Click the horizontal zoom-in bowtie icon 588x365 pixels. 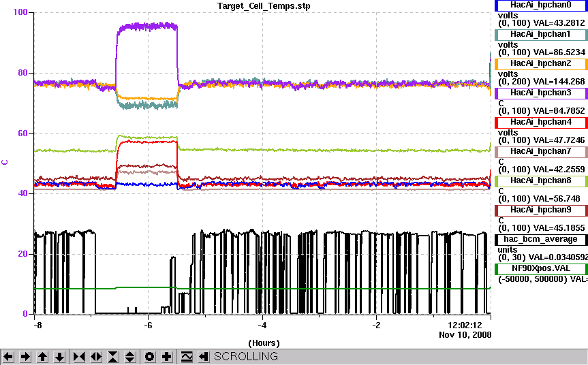coord(79,356)
